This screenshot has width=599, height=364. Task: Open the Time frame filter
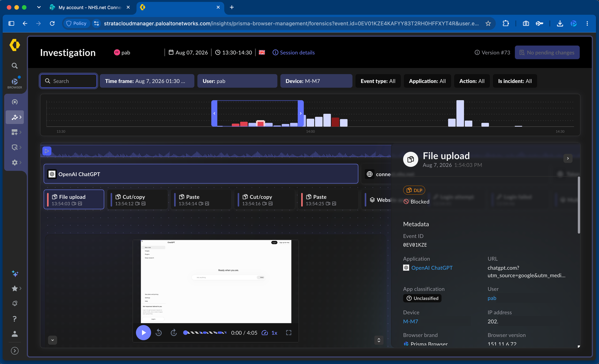147,81
